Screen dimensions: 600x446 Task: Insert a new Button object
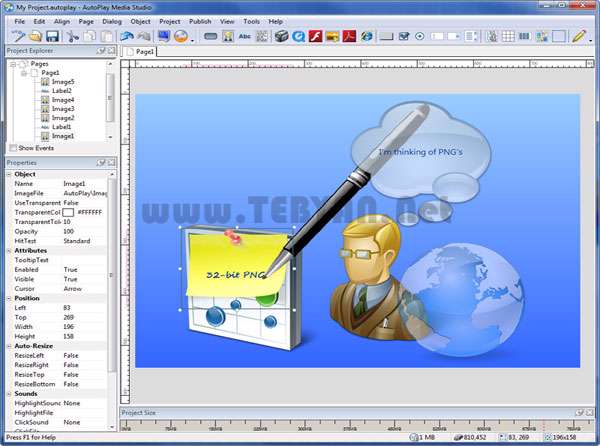click(211, 36)
